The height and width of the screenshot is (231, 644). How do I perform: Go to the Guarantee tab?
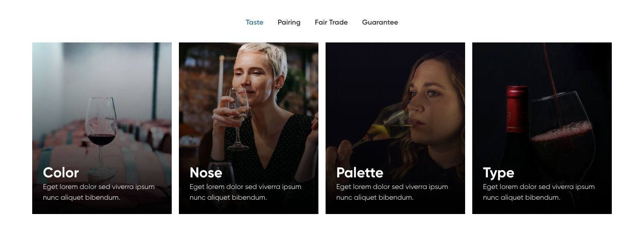pos(380,22)
